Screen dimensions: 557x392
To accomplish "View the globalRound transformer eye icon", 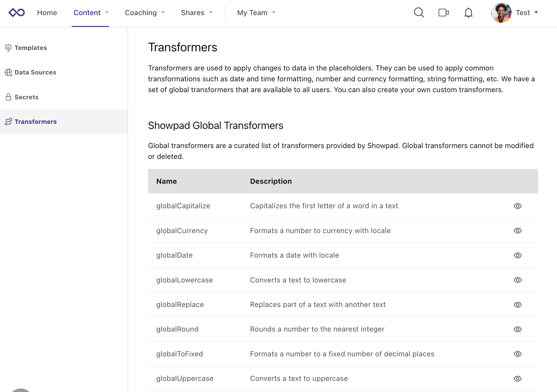I will click(518, 329).
